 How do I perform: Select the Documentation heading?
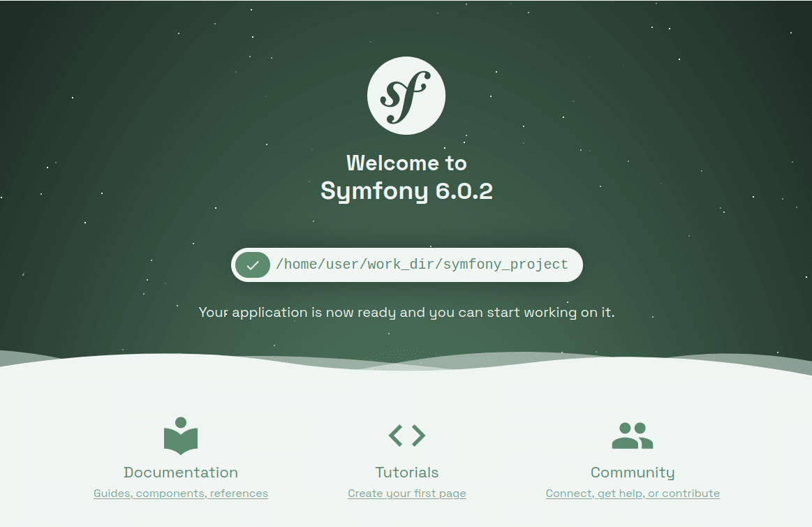[x=181, y=473]
